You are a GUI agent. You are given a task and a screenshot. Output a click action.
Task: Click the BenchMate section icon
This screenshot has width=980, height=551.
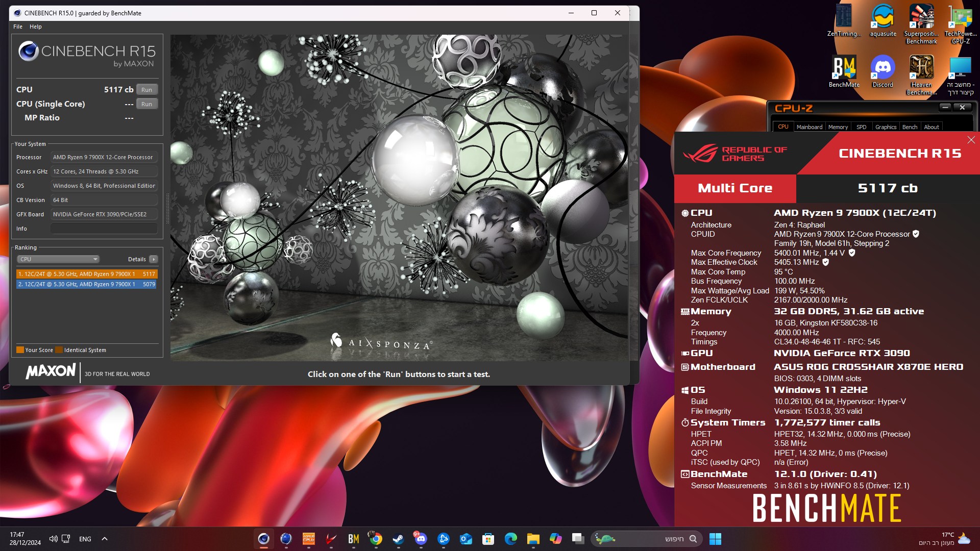click(x=685, y=474)
